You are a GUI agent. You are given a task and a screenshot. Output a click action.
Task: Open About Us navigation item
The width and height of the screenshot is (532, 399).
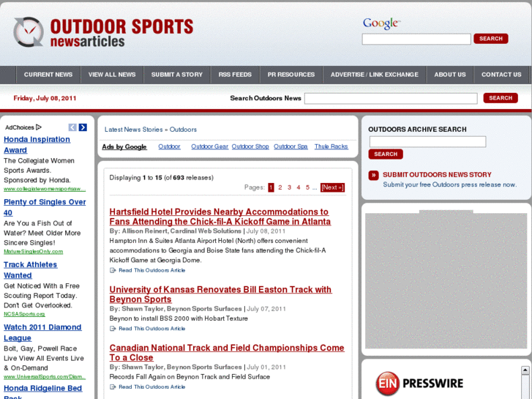450,75
